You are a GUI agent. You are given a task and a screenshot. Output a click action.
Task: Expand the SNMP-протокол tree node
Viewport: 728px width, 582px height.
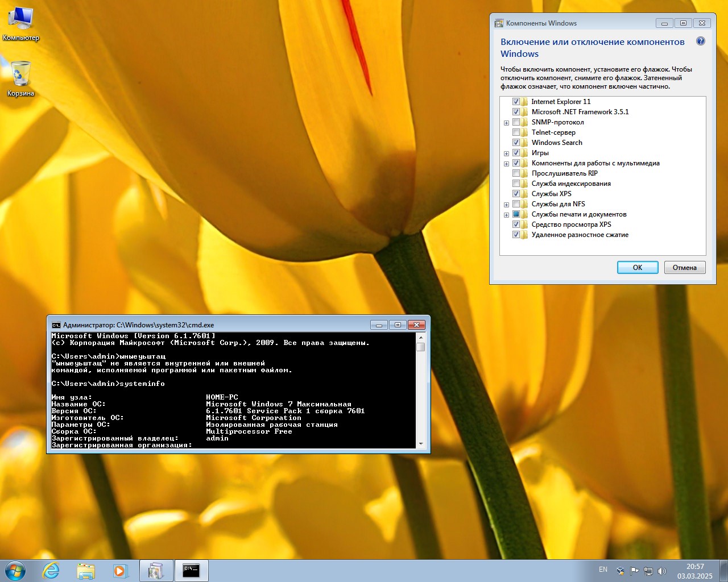506,123
